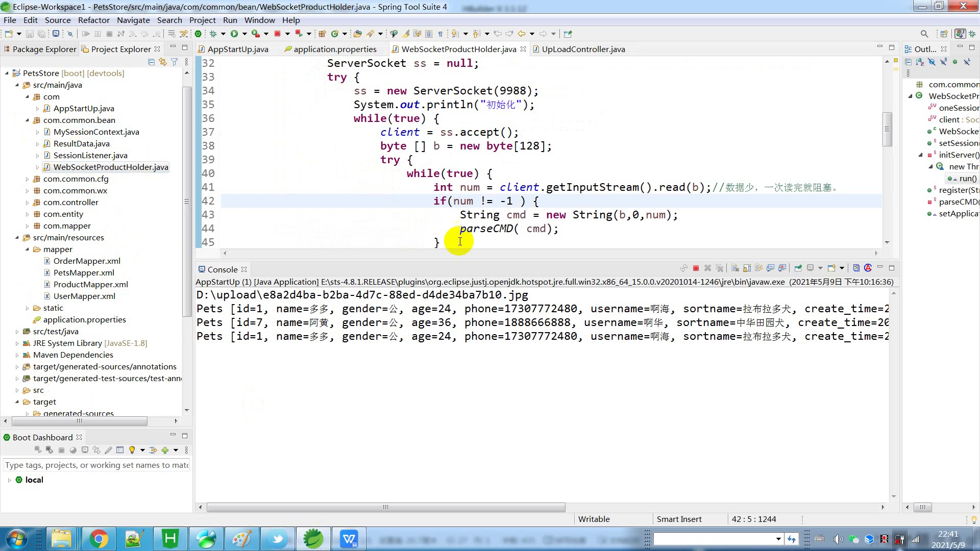The width and height of the screenshot is (980, 551).
Task: Open the Project Explorer filter icon
Action: tap(175, 62)
